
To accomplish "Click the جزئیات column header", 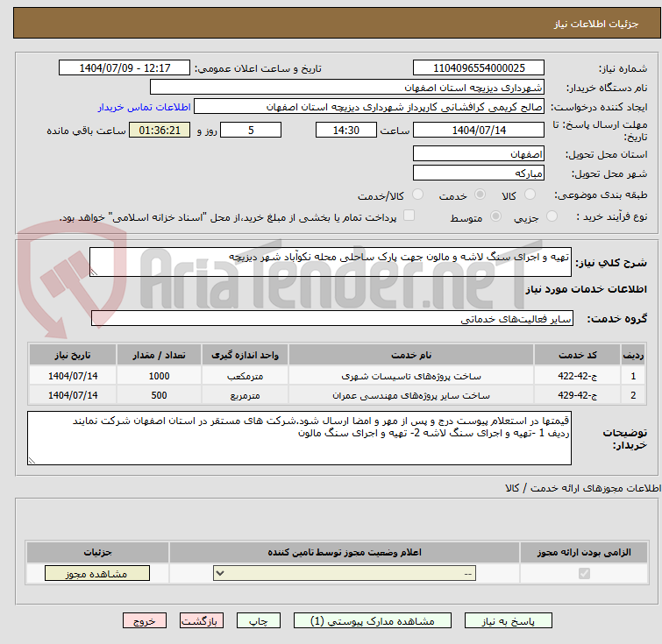I will (97, 552).
